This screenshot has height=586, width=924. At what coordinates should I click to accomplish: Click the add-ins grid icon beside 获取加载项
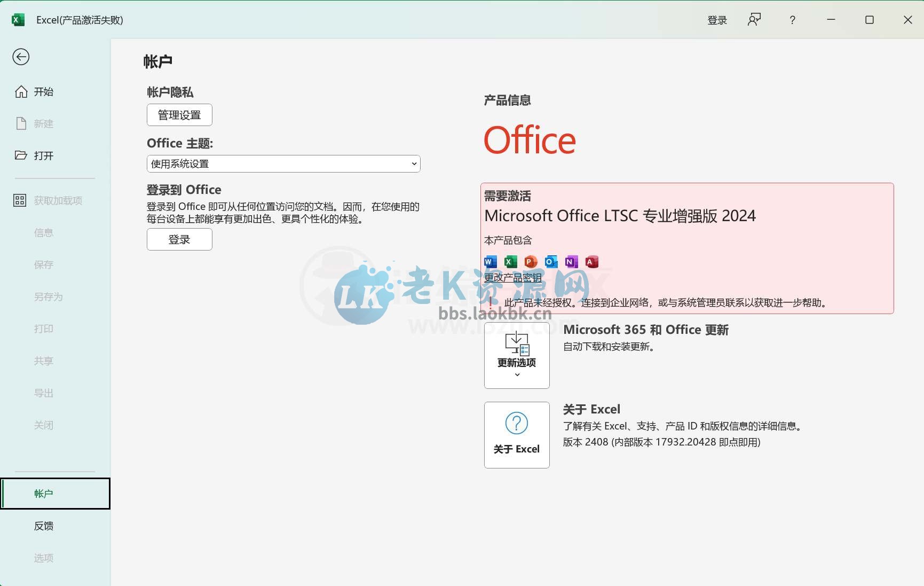(x=20, y=200)
